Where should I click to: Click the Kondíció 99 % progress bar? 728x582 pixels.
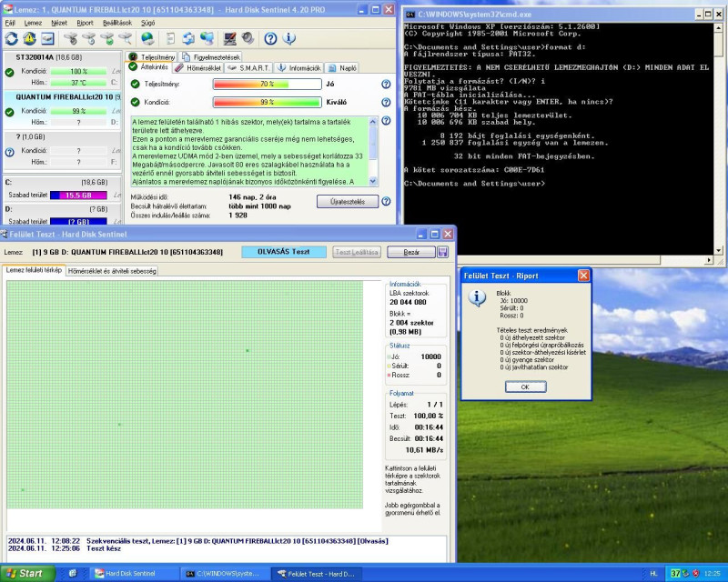pyautogui.click(x=267, y=102)
